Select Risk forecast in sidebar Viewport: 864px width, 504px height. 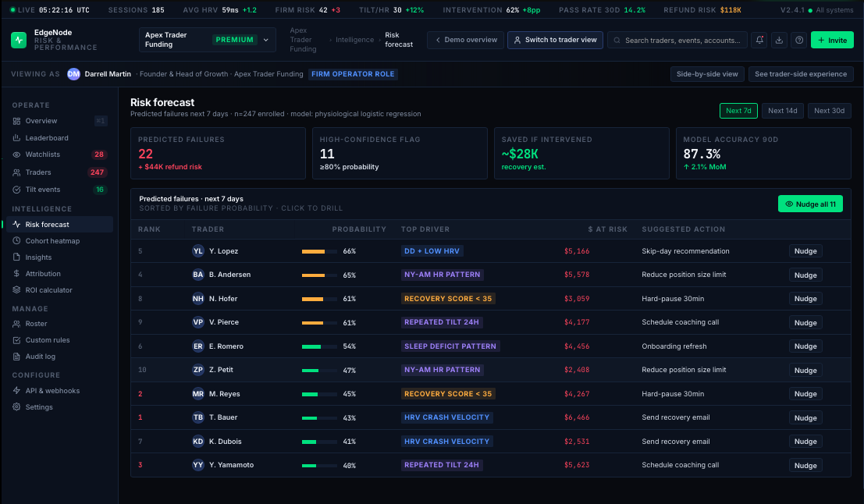pos(59,224)
